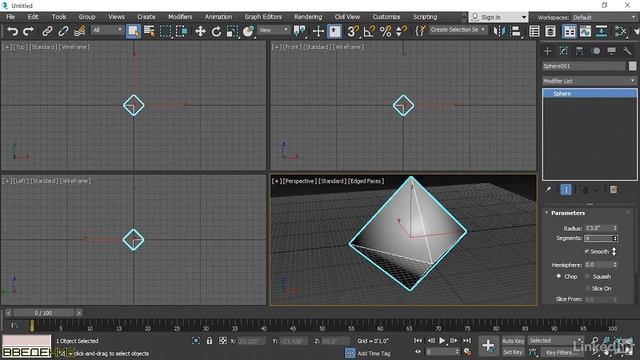
Task: Click the Set Key button
Action: pos(513,352)
